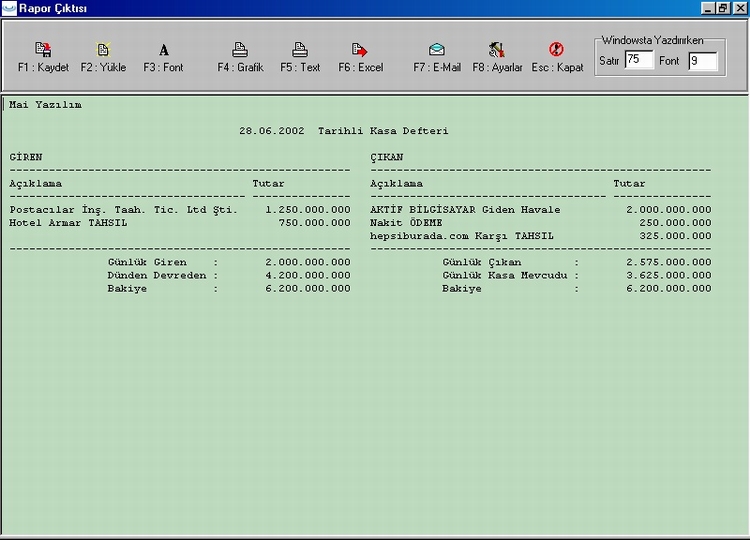Click the Rapor Çıktısı title bar icon
750x540 pixels.
point(9,8)
